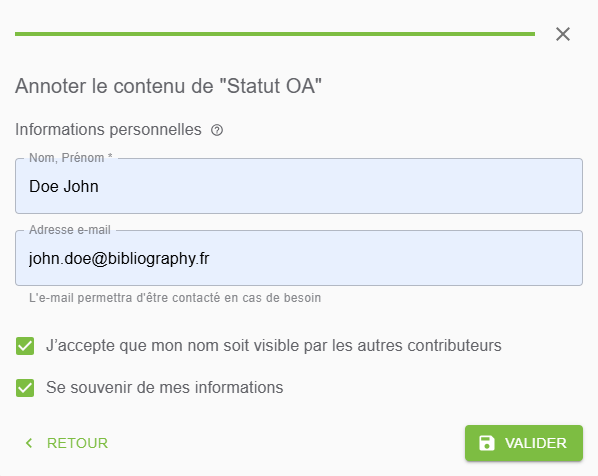Focus the Adresse e-mail input field
This screenshot has width=598, height=476.
(299, 258)
